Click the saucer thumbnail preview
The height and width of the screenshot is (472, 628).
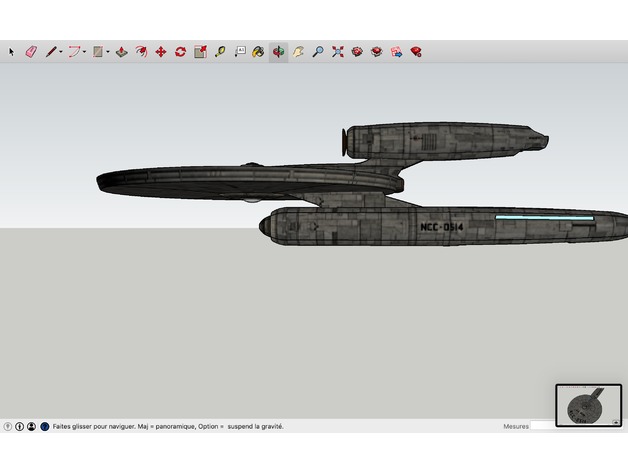coord(589,405)
